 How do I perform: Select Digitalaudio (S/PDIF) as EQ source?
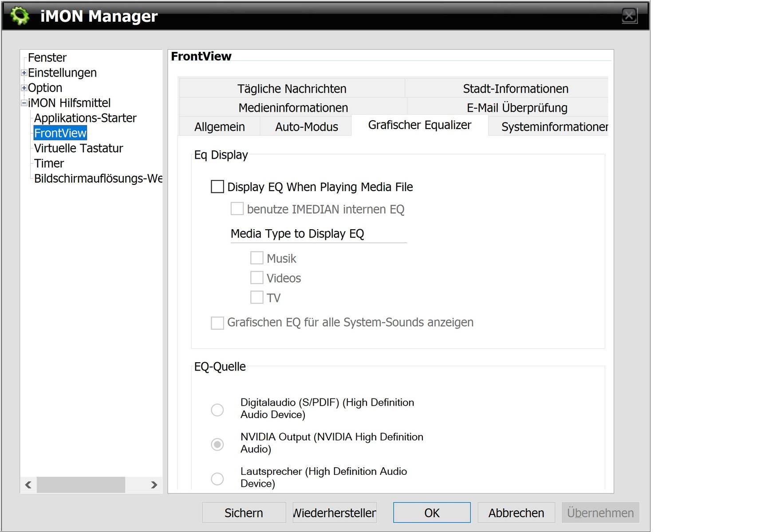[x=217, y=410]
